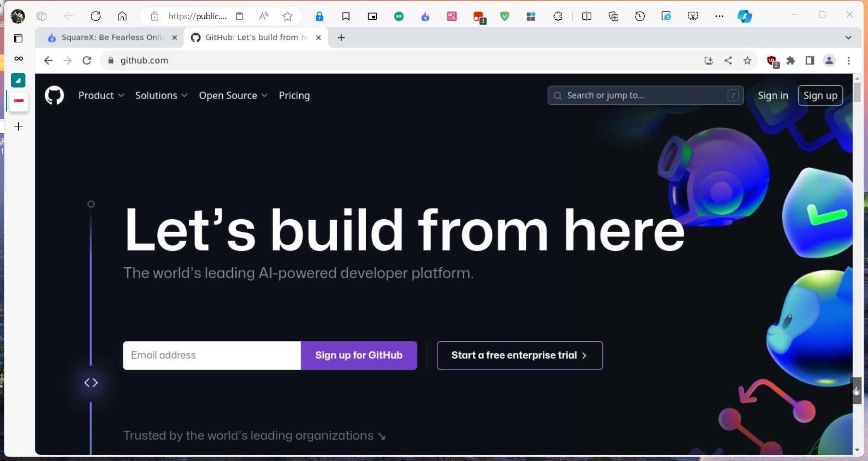This screenshot has width=868, height=461.
Task: Open Read aloud icon in Edge
Action: click(264, 16)
